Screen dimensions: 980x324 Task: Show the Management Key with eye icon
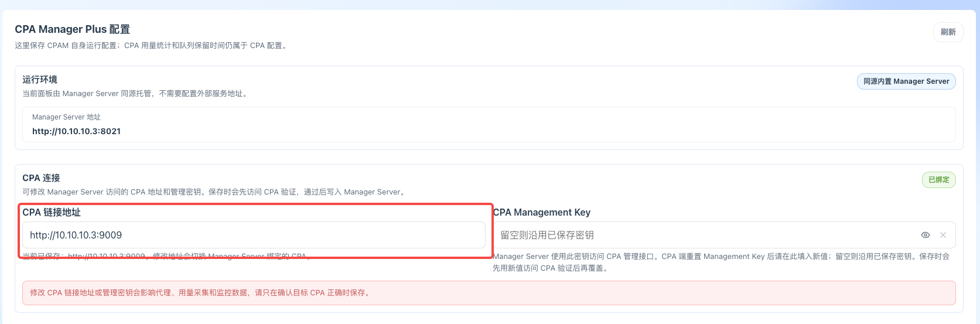coord(926,235)
